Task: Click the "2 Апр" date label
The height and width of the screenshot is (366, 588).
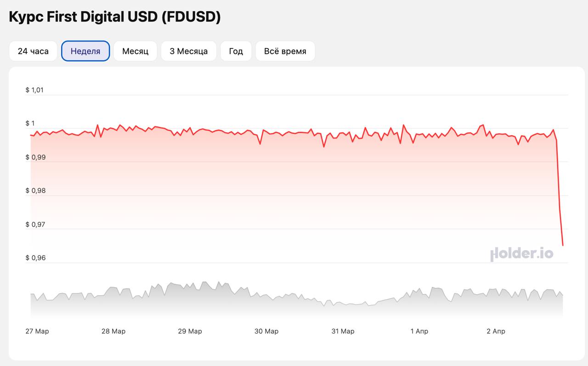Action: 496,331
